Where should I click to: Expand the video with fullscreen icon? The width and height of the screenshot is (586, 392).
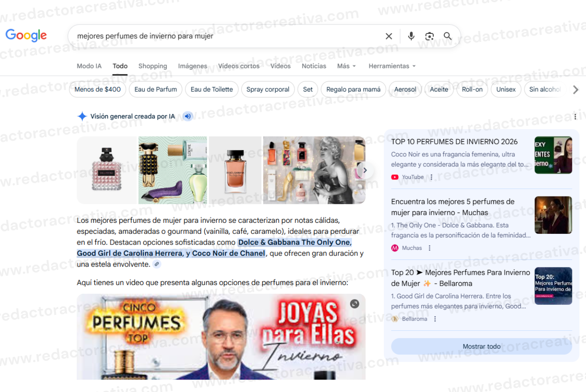click(x=354, y=303)
